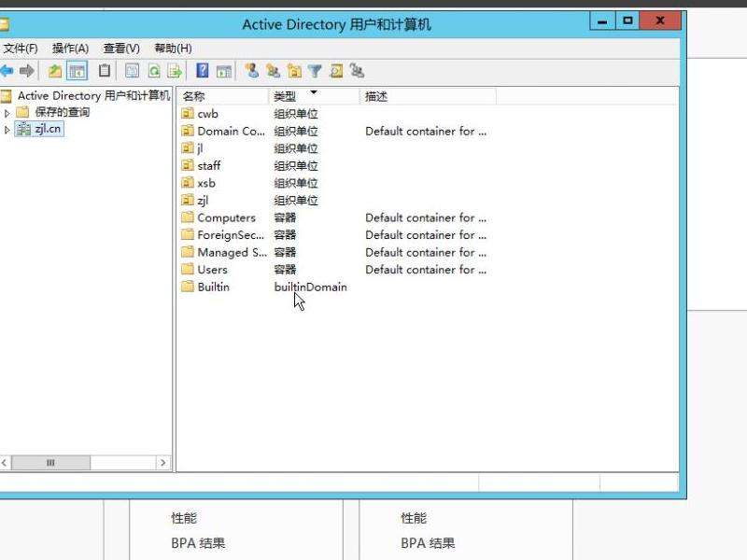This screenshot has width=747, height=560.
Task: Select the ForeignSec... row name
Action: [x=231, y=235]
